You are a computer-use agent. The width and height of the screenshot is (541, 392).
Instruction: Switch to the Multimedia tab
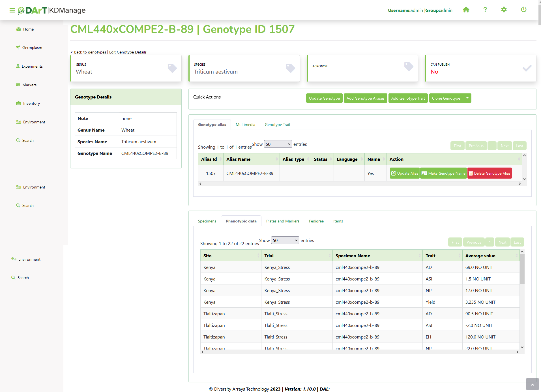[245, 125]
